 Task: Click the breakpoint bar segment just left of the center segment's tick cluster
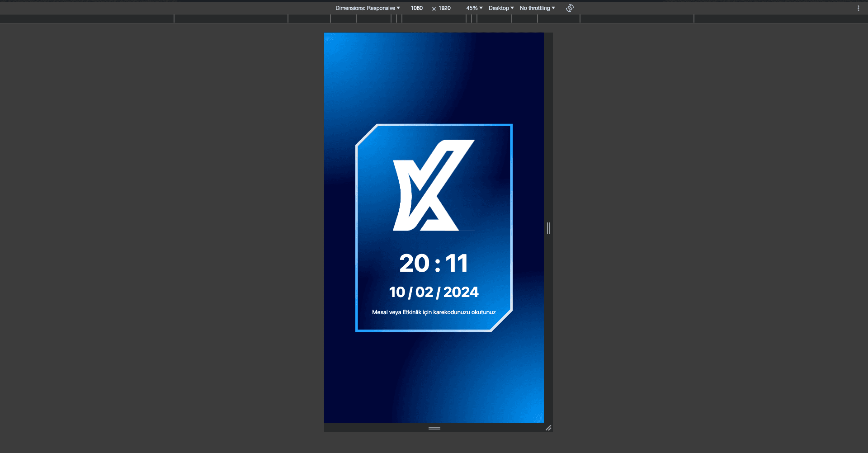click(x=373, y=19)
